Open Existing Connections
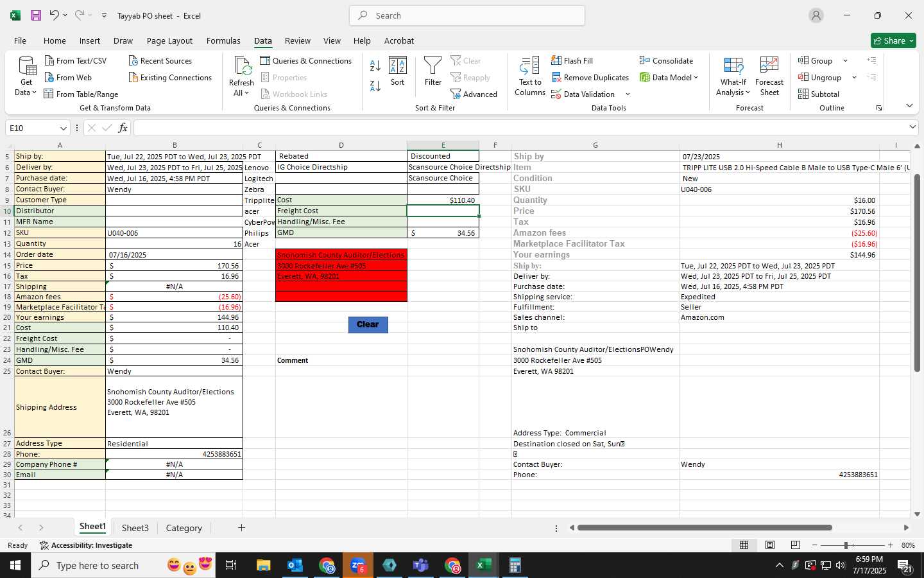The image size is (924, 578). tap(171, 77)
